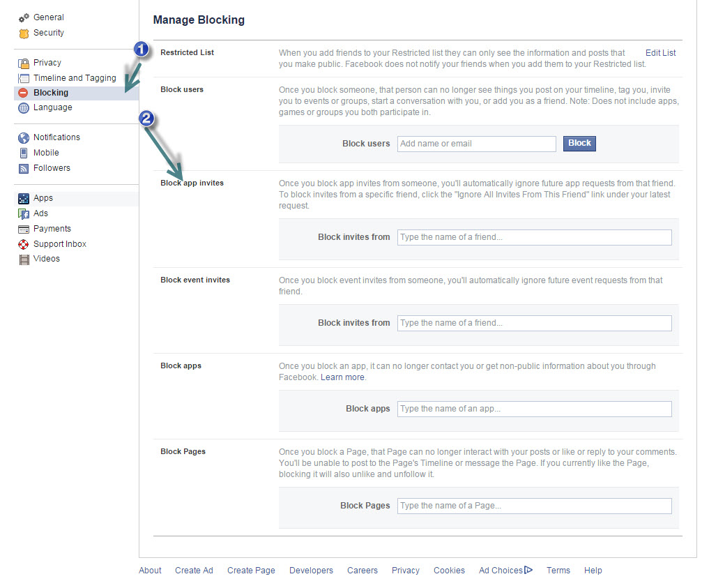
Task: Click the Timeline and Tagging icon
Action: (24, 78)
